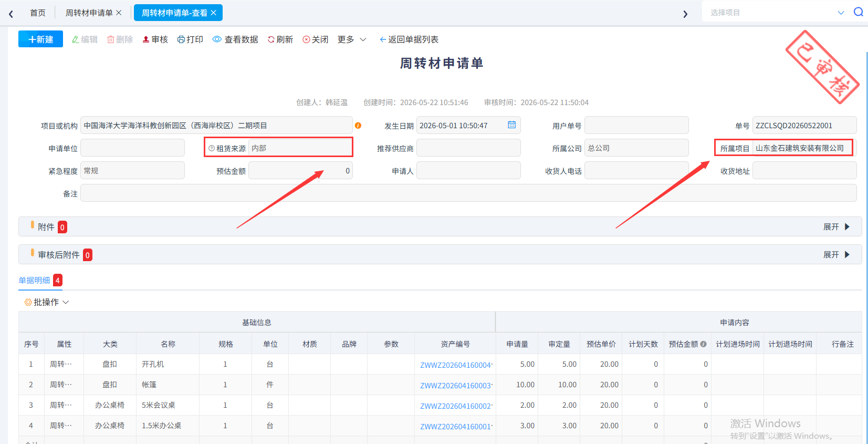Click 返回单据列表 link

(x=409, y=39)
